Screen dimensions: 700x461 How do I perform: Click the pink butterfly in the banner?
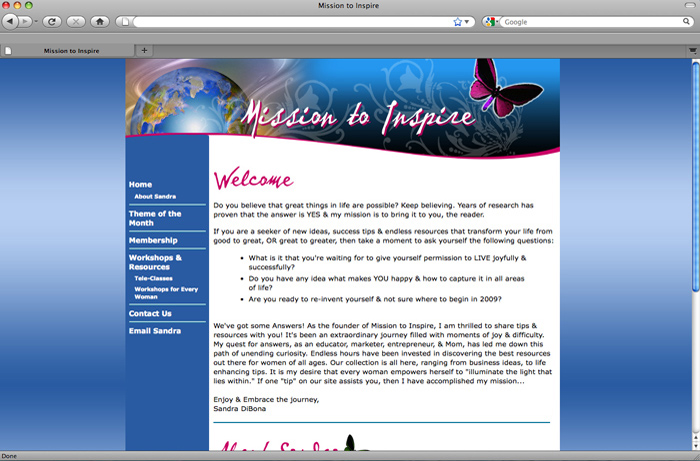[505, 88]
